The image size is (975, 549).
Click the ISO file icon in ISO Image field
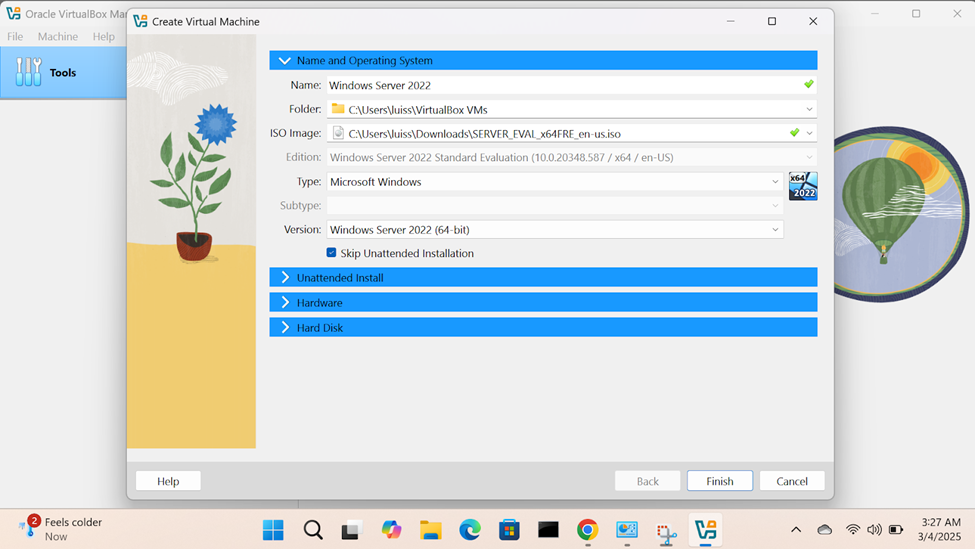click(x=338, y=132)
